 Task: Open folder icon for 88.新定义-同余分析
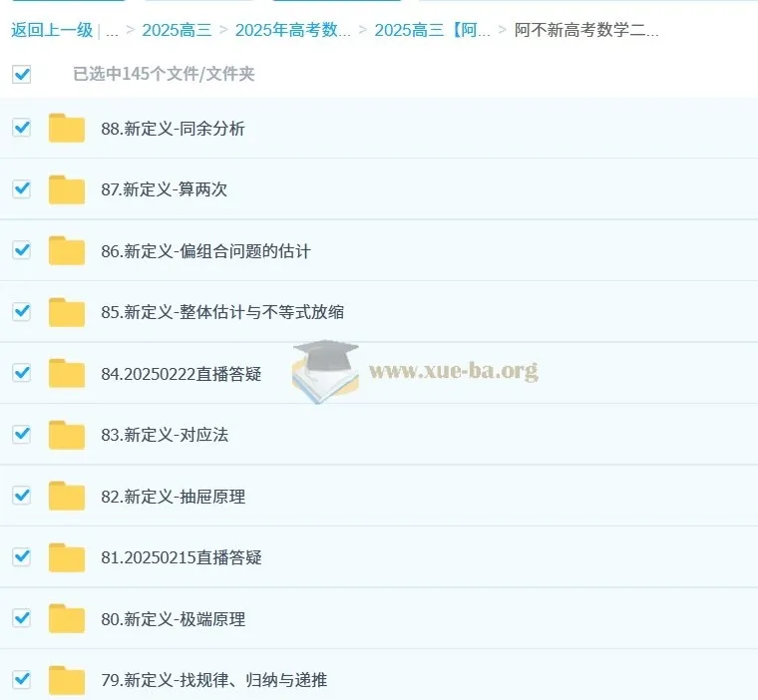coord(67,128)
